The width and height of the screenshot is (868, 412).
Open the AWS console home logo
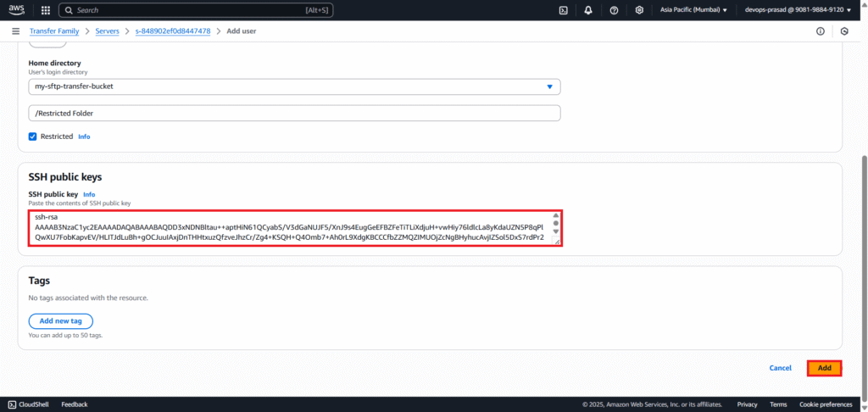[x=17, y=10]
